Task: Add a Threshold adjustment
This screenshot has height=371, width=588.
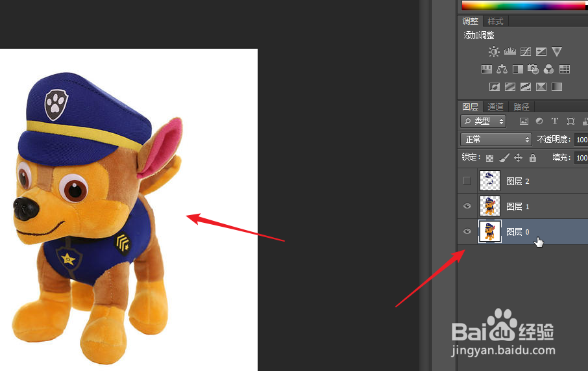Action: click(526, 87)
